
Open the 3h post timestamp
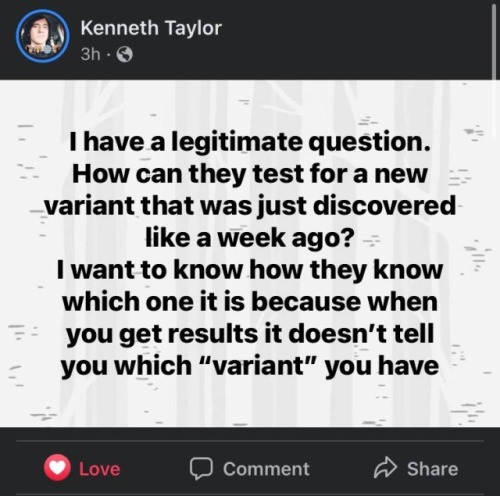coord(90,54)
